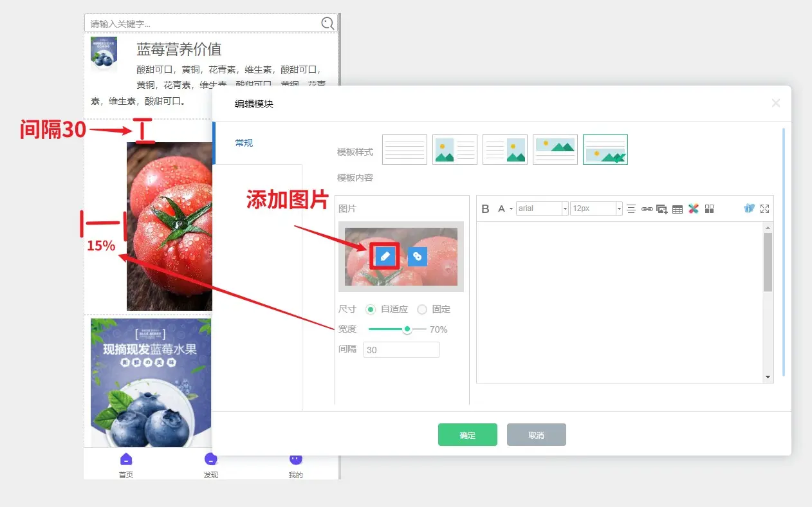Click the search magnifier icon
812x507 pixels.
click(328, 24)
